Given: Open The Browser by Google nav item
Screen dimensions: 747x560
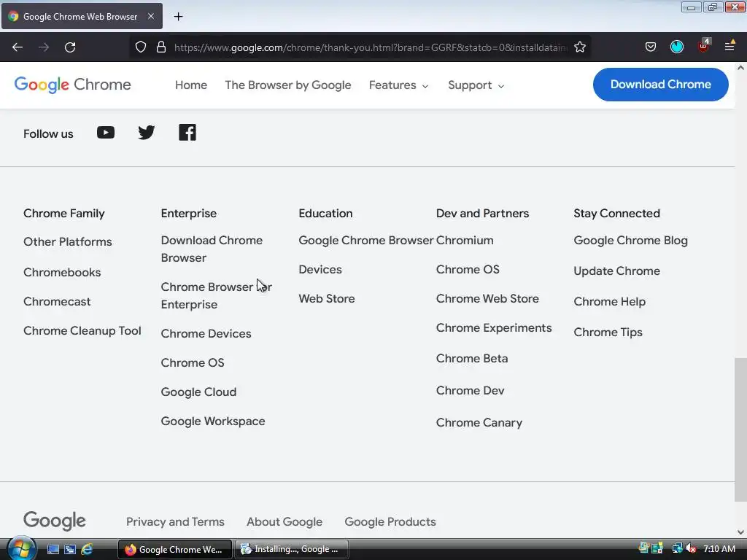Looking at the screenshot, I should point(287,85).
